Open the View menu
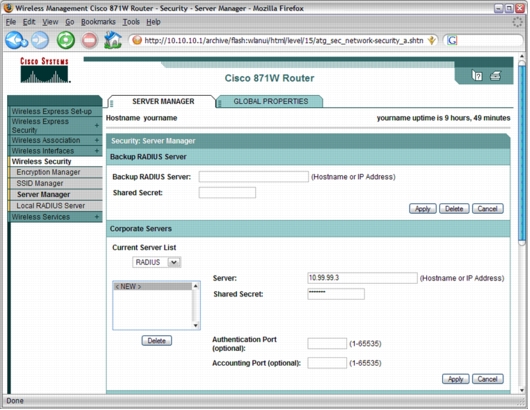 pyautogui.click(x=50, y=22)
